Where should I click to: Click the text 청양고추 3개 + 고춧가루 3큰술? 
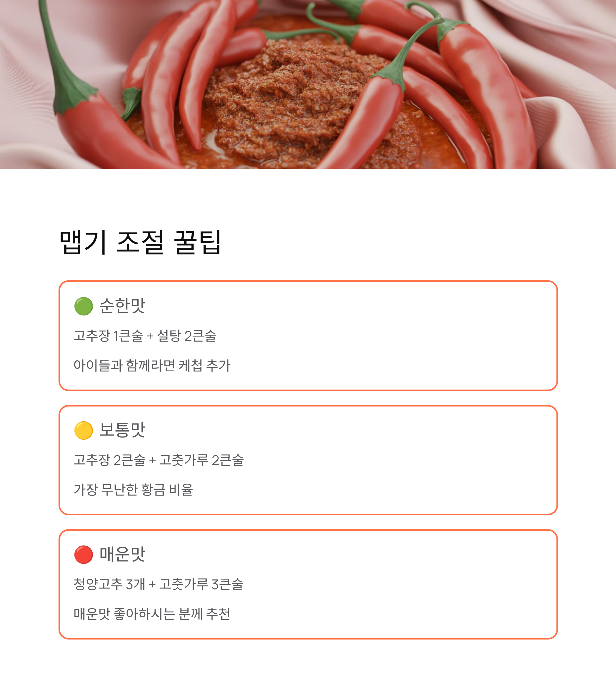click(159, 584)
